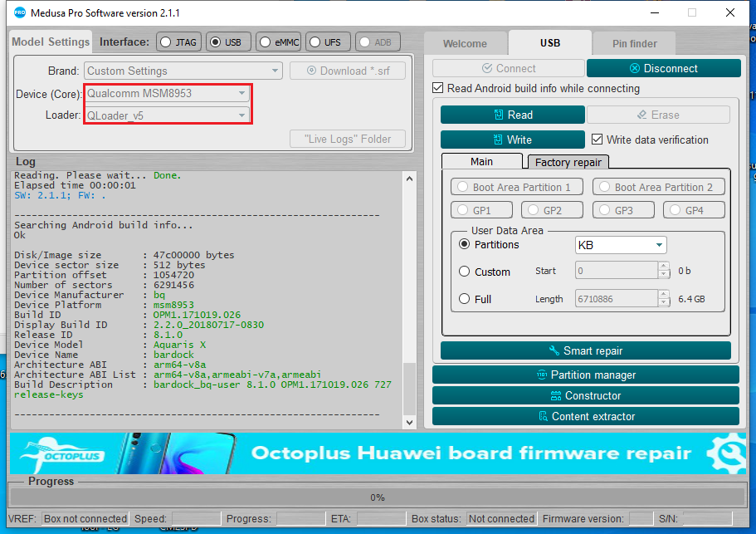Click the Start value stepper arrows

click(664, 270)
